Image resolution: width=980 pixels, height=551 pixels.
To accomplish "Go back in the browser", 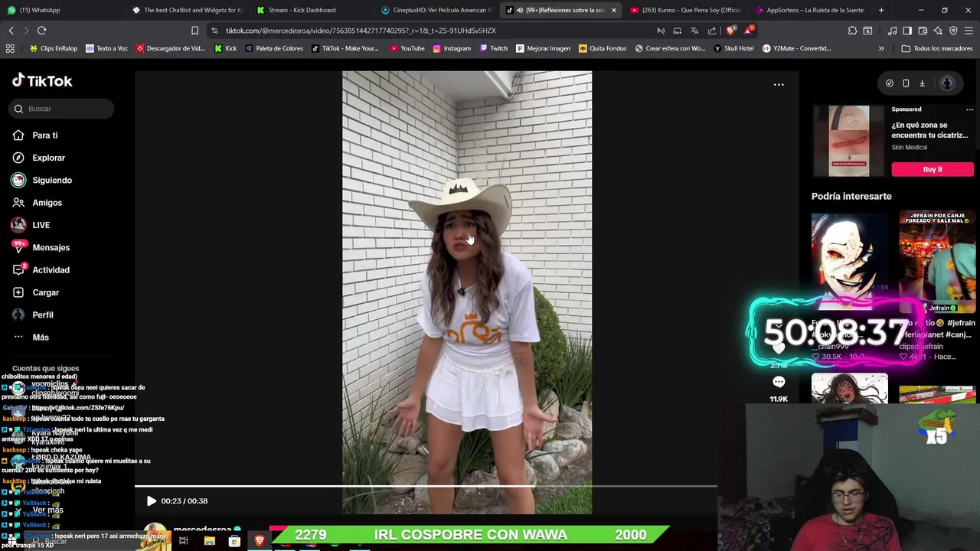I will coord(11,31).
